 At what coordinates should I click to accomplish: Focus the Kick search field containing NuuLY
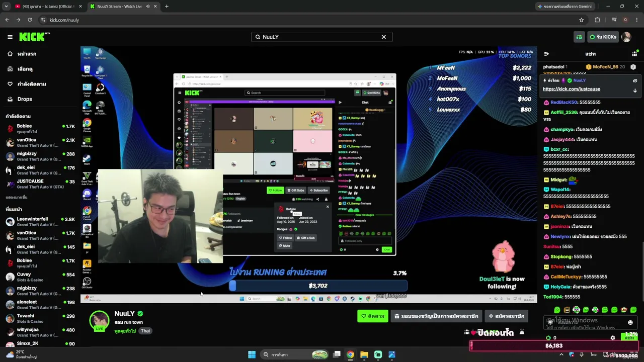[x=321, y=37]
